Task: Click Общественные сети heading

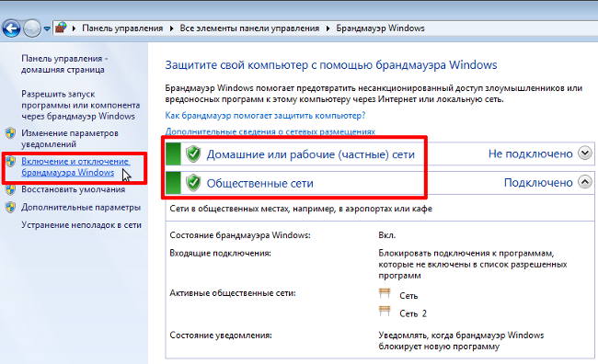Action: point(259,183)
